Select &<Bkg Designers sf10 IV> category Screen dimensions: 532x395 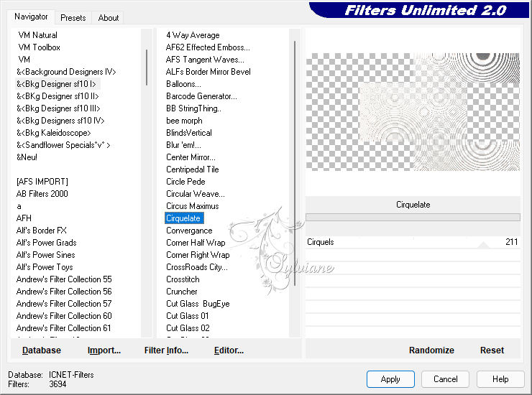pyautogui.click(x=60, y=121)
